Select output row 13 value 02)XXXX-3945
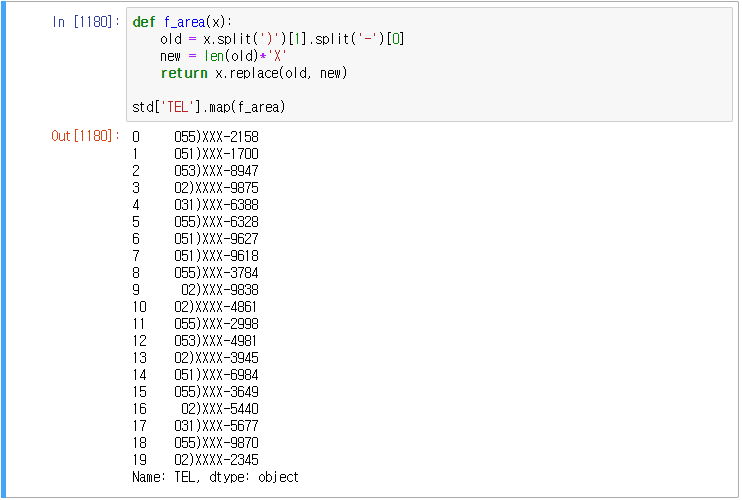 [x=216, y=358]
